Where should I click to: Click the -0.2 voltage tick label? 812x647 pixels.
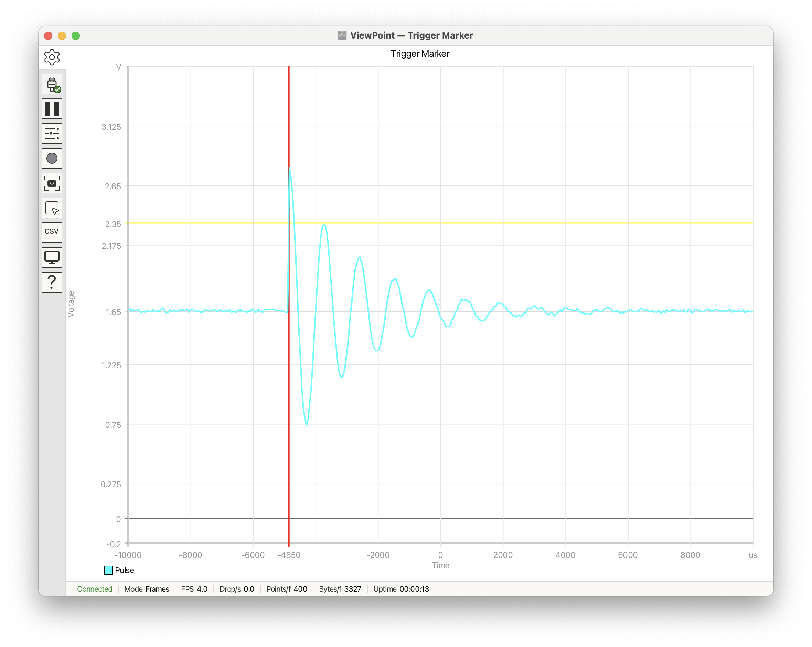[x=114, y=544]
